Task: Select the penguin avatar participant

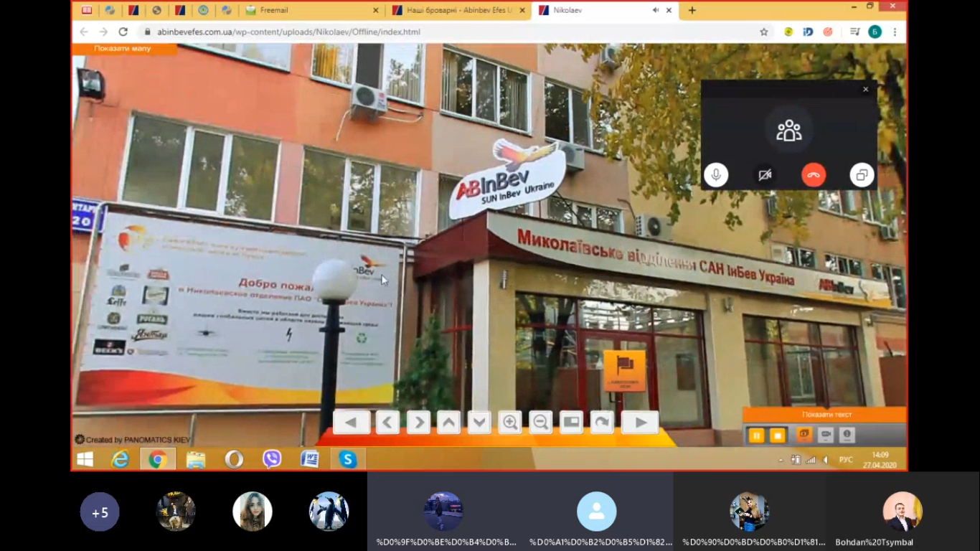Action: pos(329,512)
